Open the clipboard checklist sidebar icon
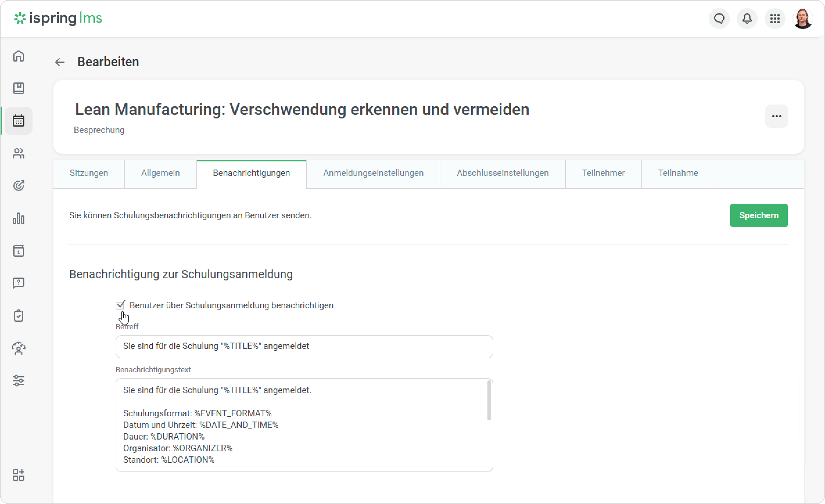 pos(19,316)
